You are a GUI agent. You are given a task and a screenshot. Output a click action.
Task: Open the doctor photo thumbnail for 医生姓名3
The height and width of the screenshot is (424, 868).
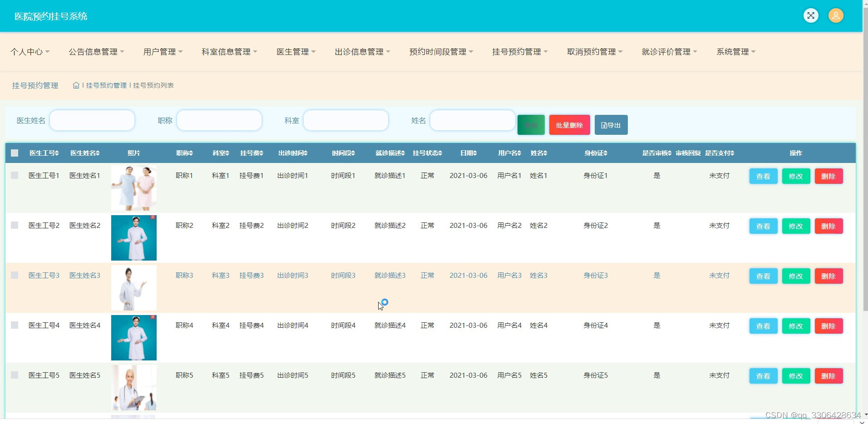pyautogui.click(x=134, y=288)
